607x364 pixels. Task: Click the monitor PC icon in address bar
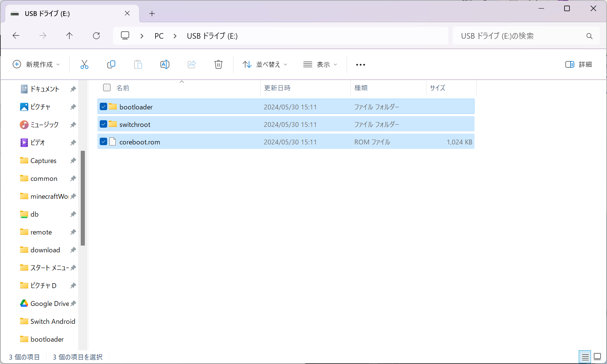click(x=125, y=36)
